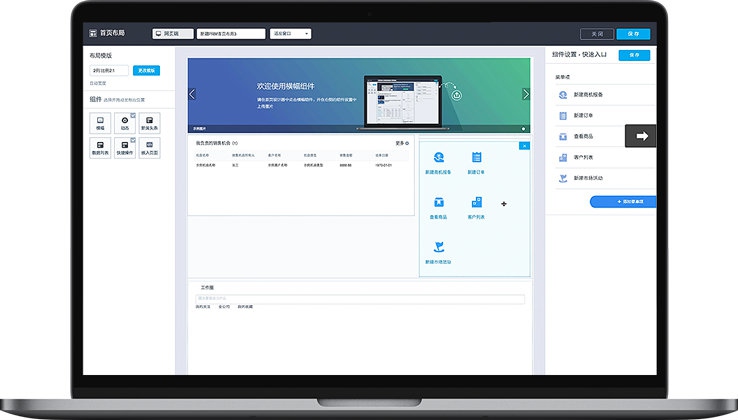Click the layout name input field
This screenshot has width=738, height=420.
(x=231, y=34)
